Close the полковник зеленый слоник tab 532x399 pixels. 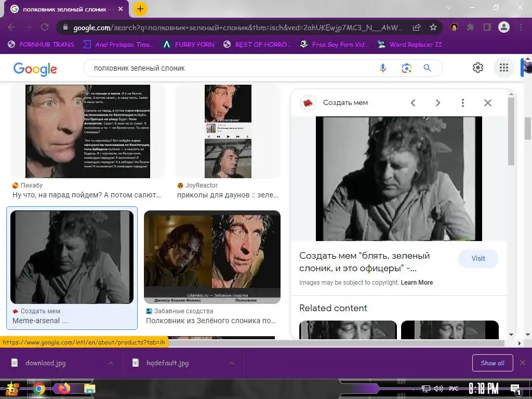click(x=121, y=9)
